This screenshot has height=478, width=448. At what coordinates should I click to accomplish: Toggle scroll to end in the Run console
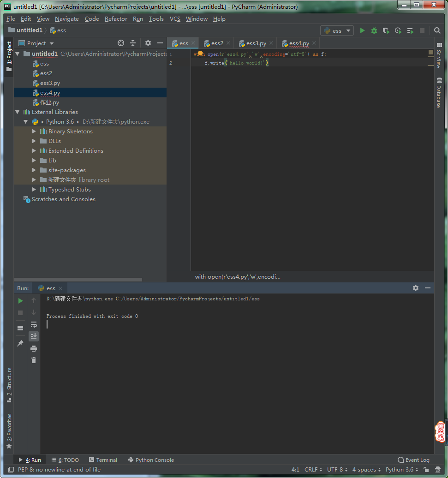(34, 336)
